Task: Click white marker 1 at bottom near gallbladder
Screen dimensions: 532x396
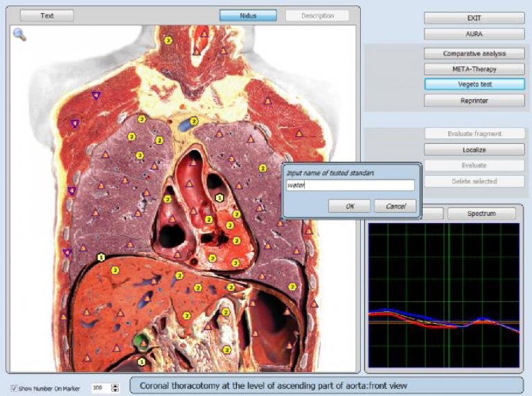Action: click(141, 361)
